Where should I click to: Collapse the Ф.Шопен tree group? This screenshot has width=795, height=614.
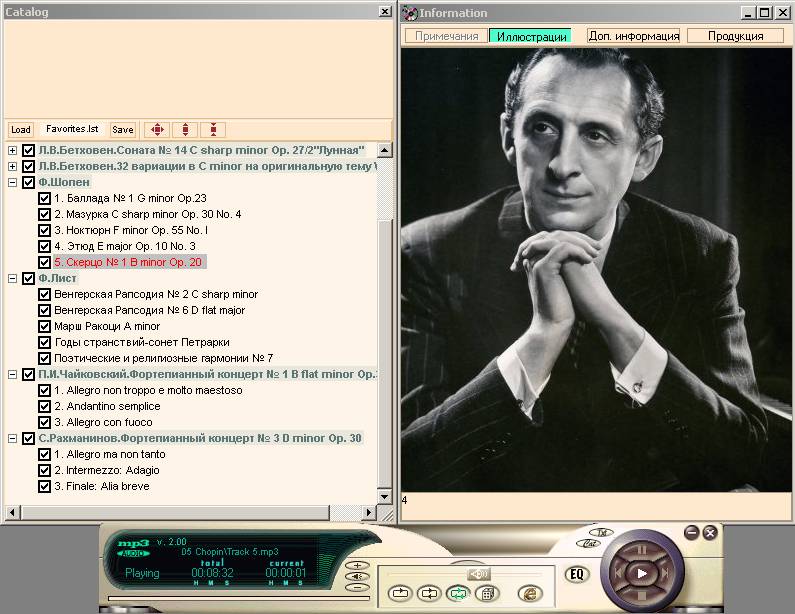coord(12,182)
